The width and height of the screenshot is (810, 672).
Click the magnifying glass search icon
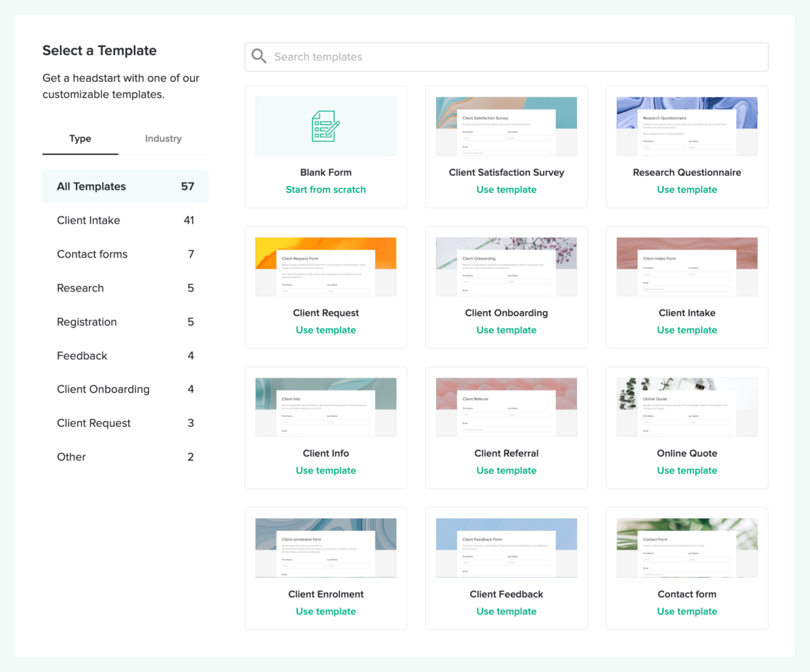click(x=259, y=56)
